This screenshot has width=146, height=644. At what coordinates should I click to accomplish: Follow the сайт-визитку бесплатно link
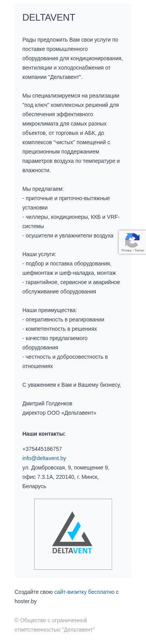(x=84, y=592)
